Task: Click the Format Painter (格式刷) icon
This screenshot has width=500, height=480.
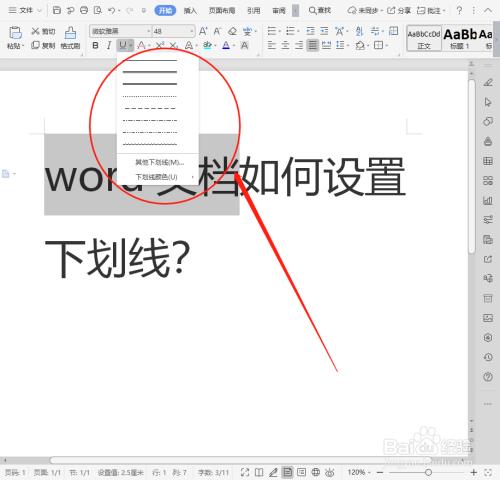Action: pyautogui.click(x=70, y=33)
